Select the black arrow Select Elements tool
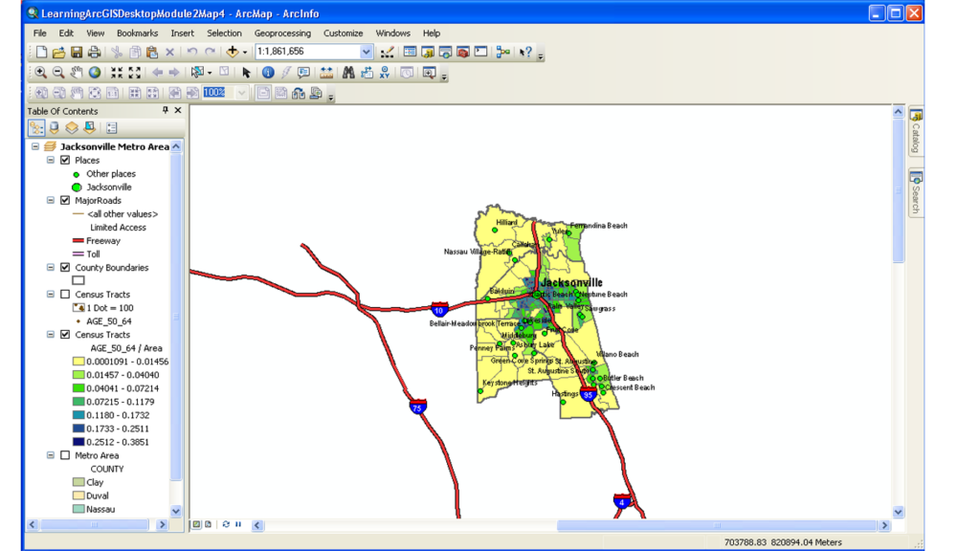The width and height of the screenshot is (980, 551). point(246,73)
